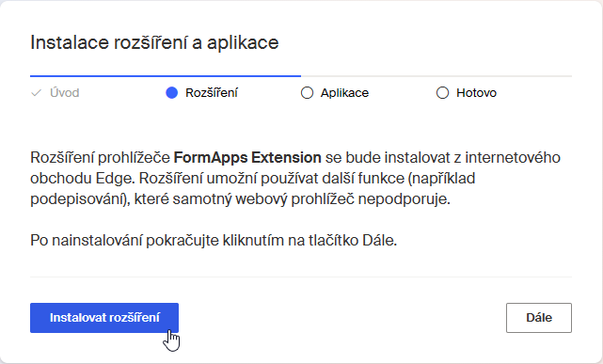Click the phrase webový prohlížeč nepodporuje
The image size is (603, 364).
342,199
